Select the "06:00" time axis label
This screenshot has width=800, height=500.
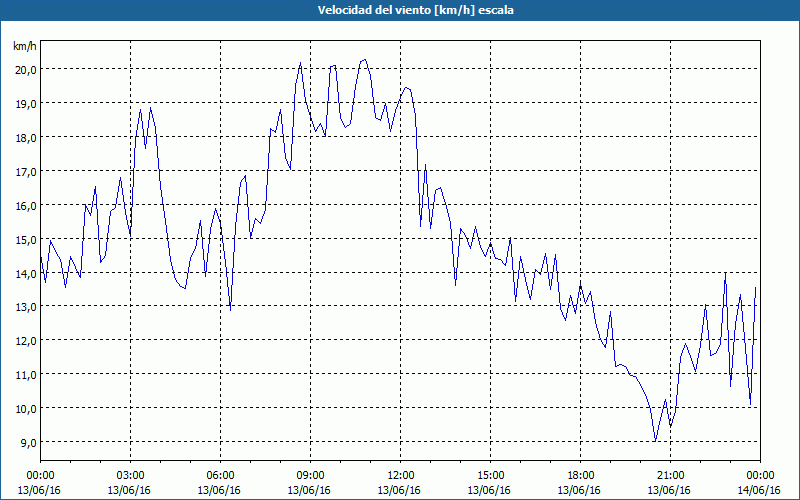pos(220,476)
